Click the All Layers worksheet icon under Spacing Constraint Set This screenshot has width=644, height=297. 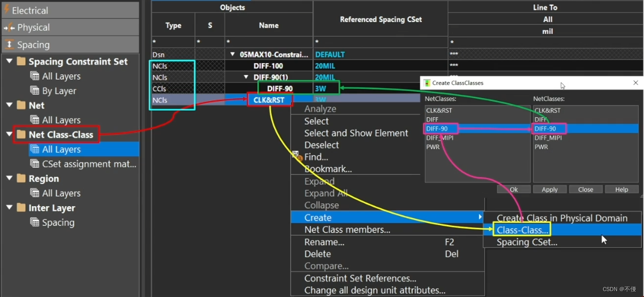[x=35, y=76]
